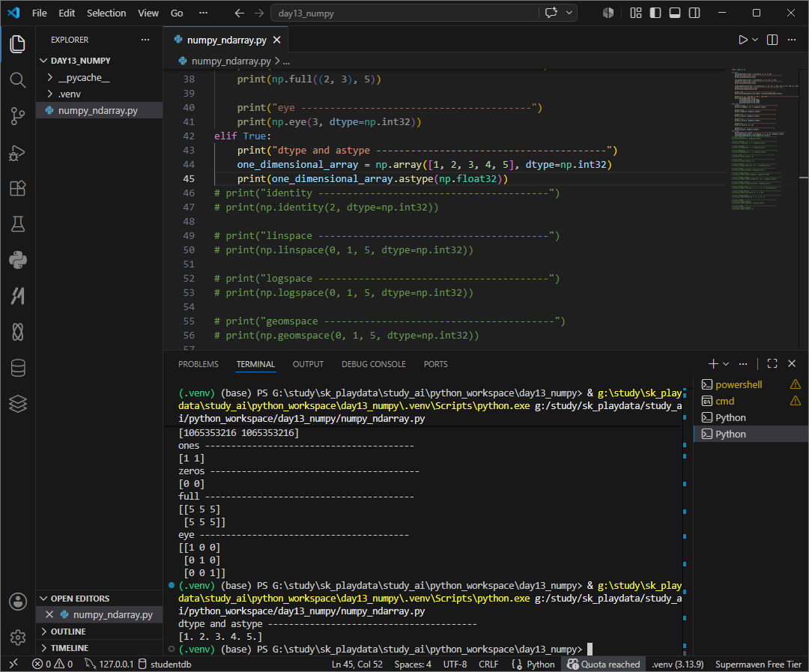The height and width of the screenshot is (672, 809).
Task: Open the Source Control view
Action: tap(17, 116)
